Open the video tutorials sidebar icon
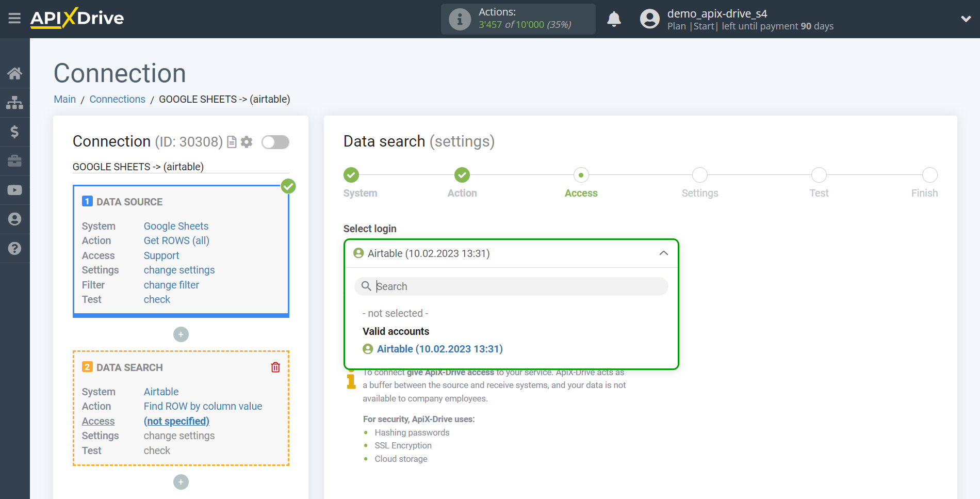This screenshot has width=980, height=499. pyautogui.click(x=14, y=190)
